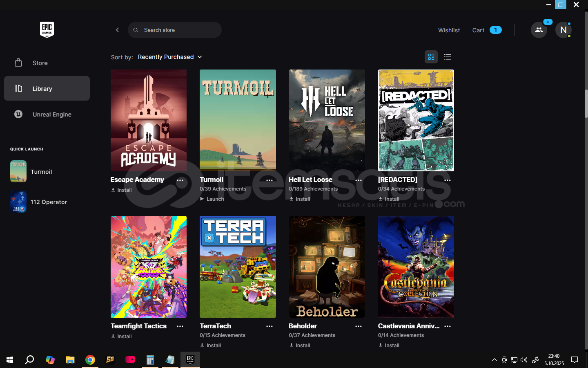Open more options for [REDACTED]

point(448,180)
